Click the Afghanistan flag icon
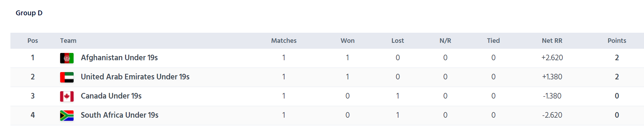The image size is (644, 133). (67, 58)
